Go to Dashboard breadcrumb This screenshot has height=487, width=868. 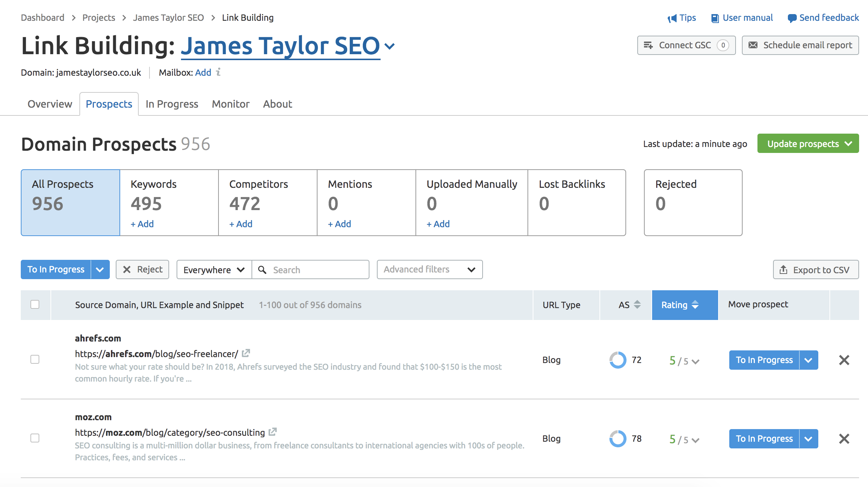coord(43,17)
